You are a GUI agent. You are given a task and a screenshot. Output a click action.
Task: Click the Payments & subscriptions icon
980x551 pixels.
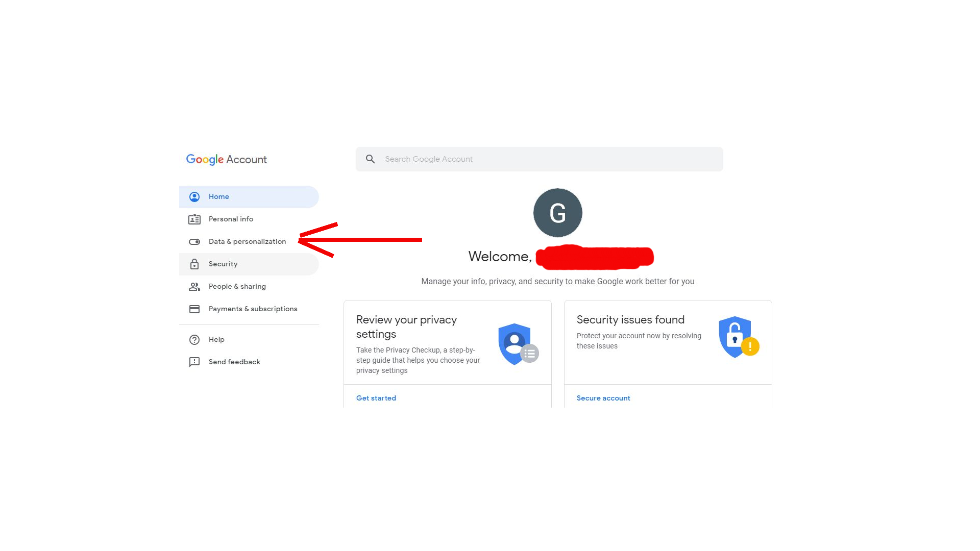194,308
